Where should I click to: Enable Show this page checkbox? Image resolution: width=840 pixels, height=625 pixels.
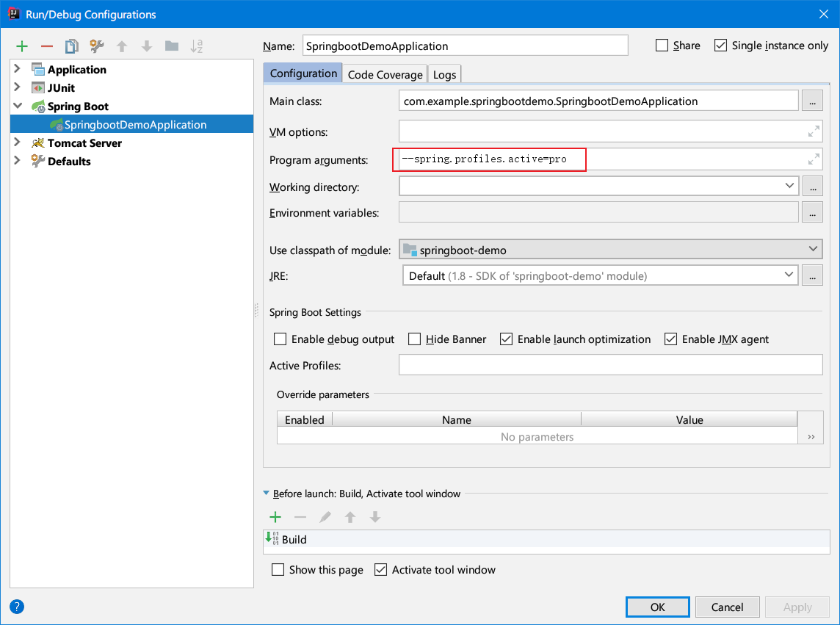(278, 570)
